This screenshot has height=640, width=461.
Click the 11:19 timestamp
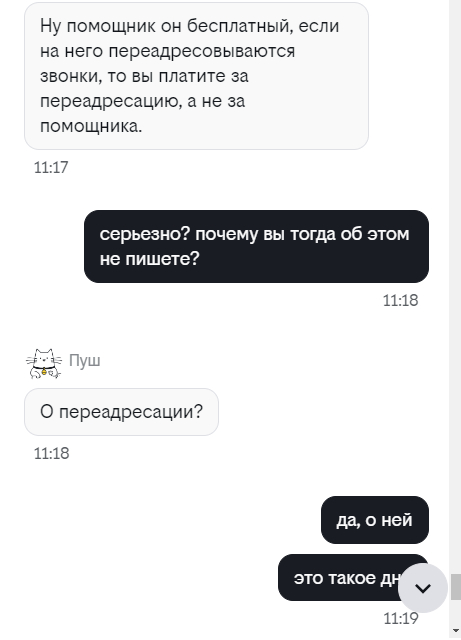pos(401,619)
